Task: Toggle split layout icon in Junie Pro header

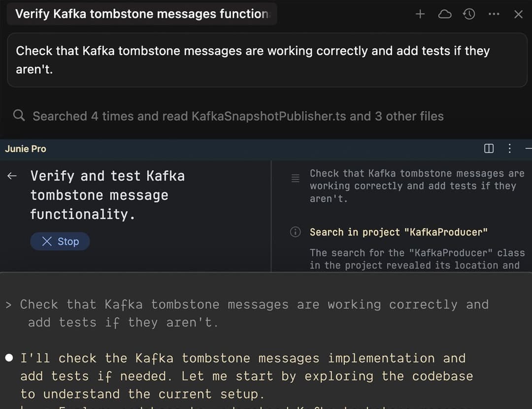Action: pyautogui.click(x=489, y=148)
